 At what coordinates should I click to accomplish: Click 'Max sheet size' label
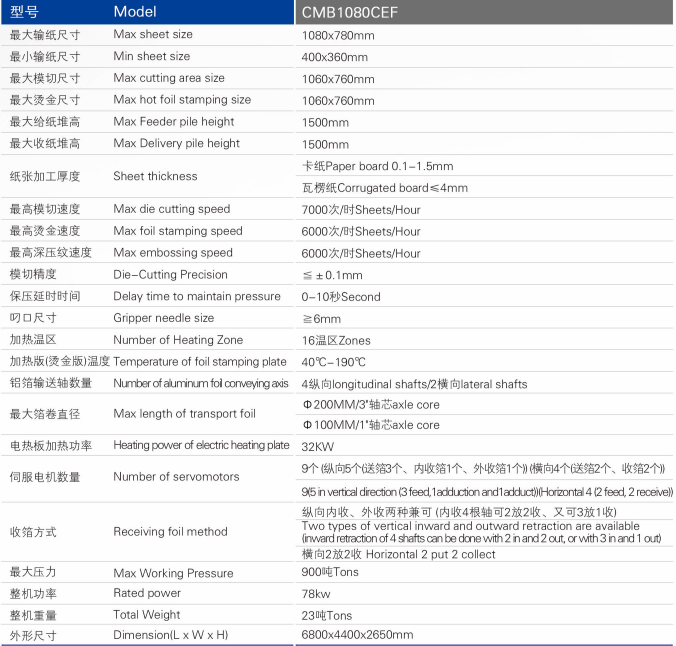click(x=153, y=34)
